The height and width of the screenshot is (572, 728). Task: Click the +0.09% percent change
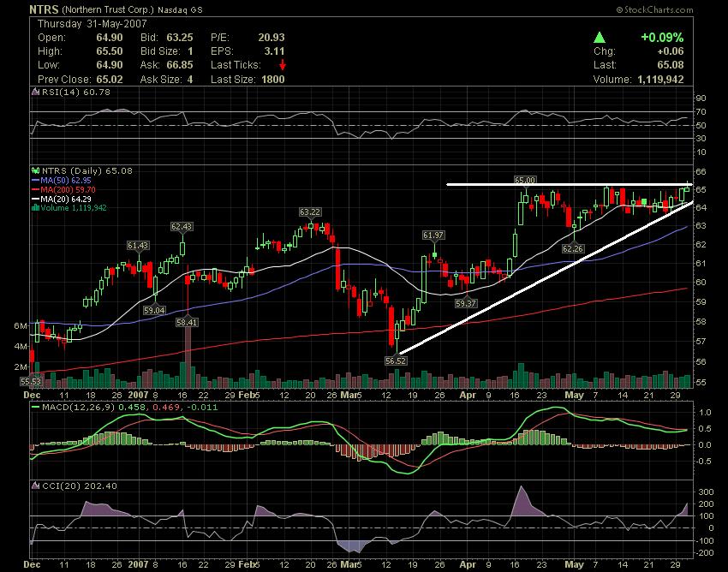coord(662,38)
